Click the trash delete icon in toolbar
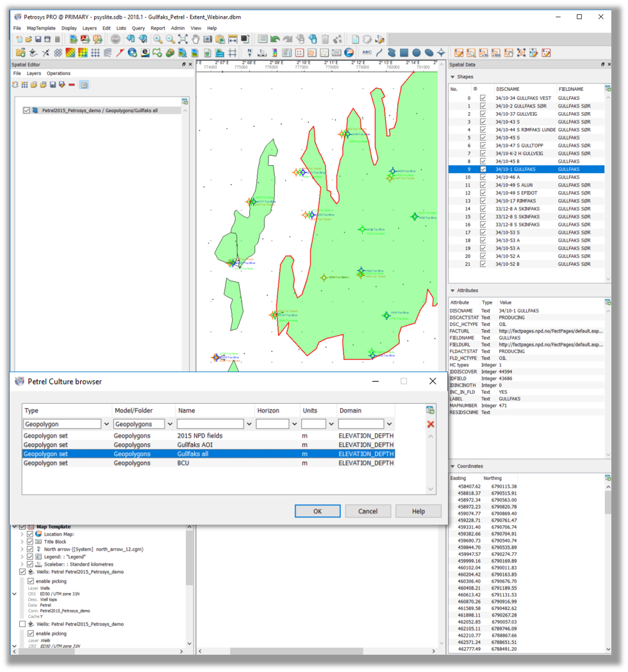This screenshot has height=672, width=628. pos(325,40)
